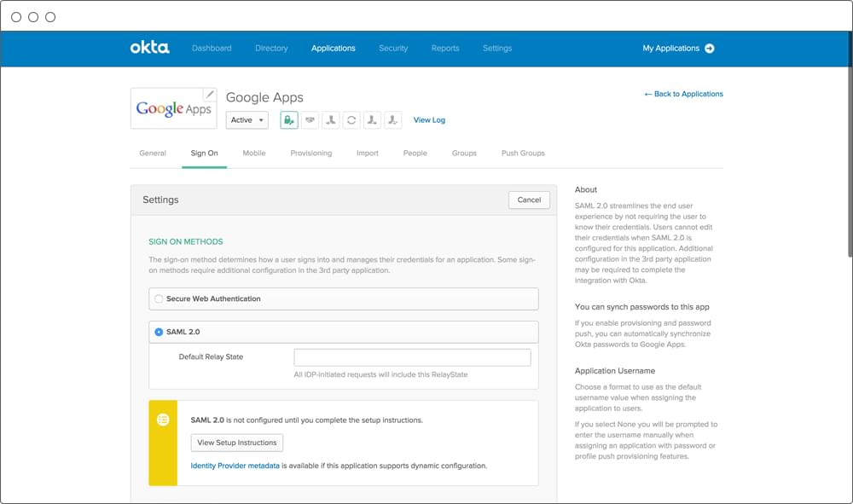Select the SAML 2.0 radio button
The width and height of the screenshot is (853, 504).
pos(159,333)
